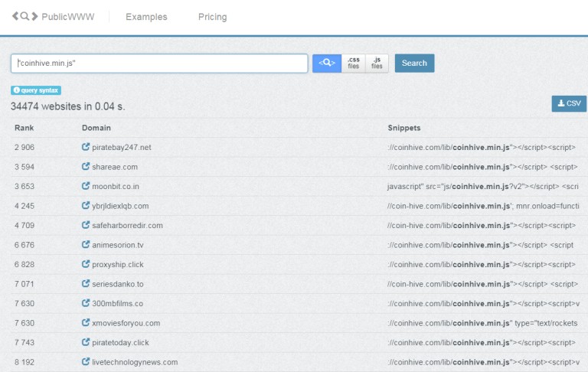Viewport: 588px width, 372px height.
Task: Open the query syntax help badge
Action: [x=36, y=90]
